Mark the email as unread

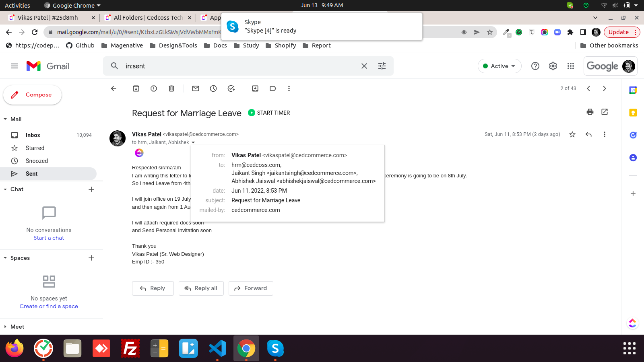[x=196, y=88]
